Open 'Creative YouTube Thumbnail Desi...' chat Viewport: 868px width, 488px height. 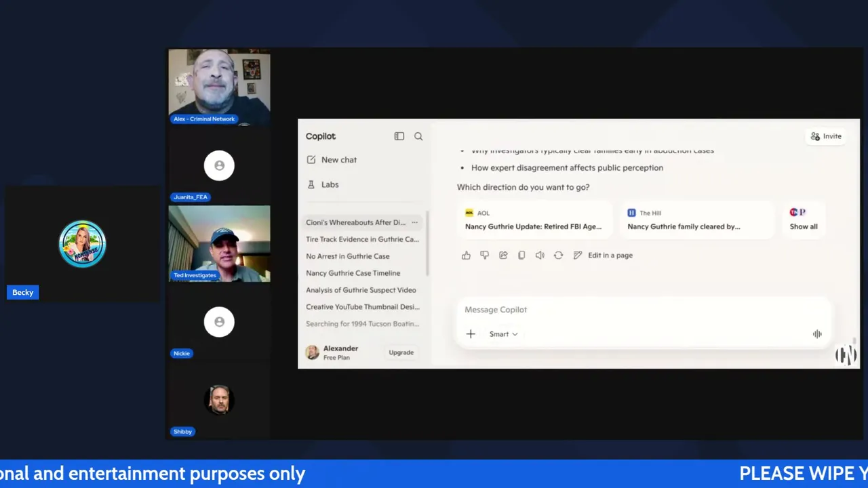[362, 307]
